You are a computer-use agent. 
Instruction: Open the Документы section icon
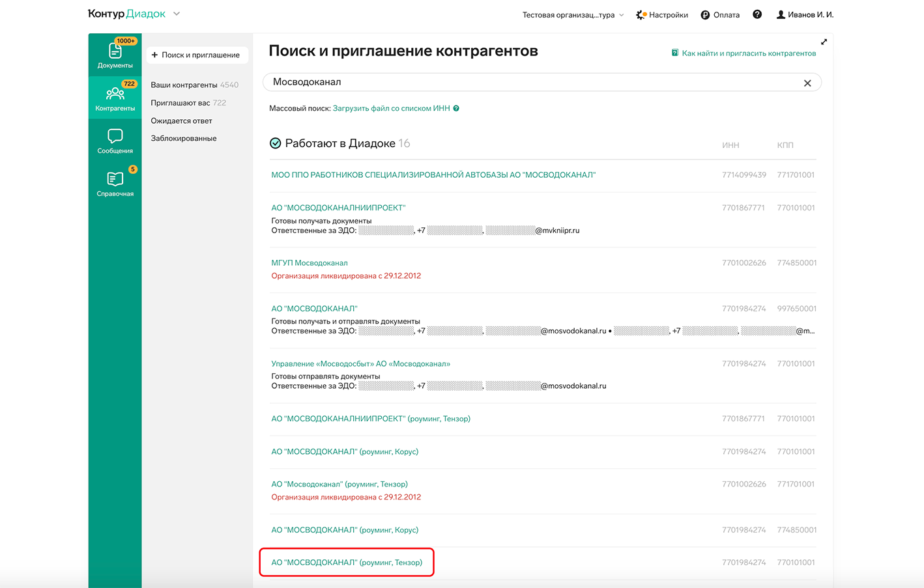115,52
